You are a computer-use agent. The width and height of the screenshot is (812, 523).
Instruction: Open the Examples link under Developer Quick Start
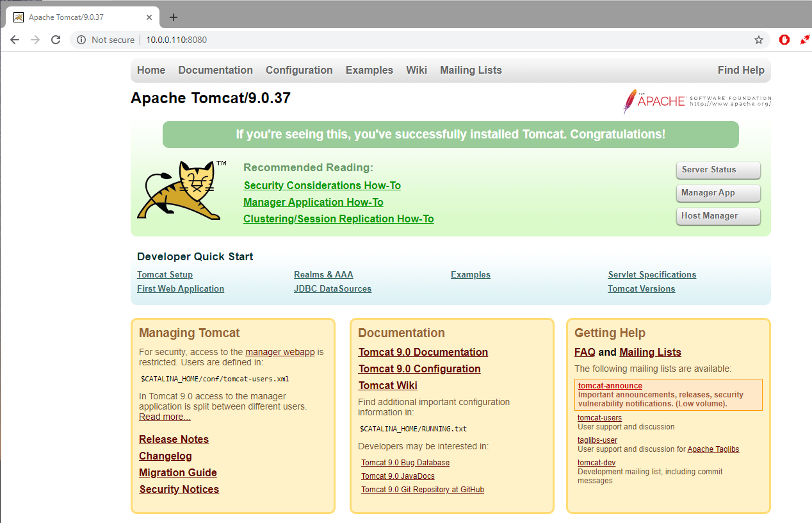click(x=471, y=275)
